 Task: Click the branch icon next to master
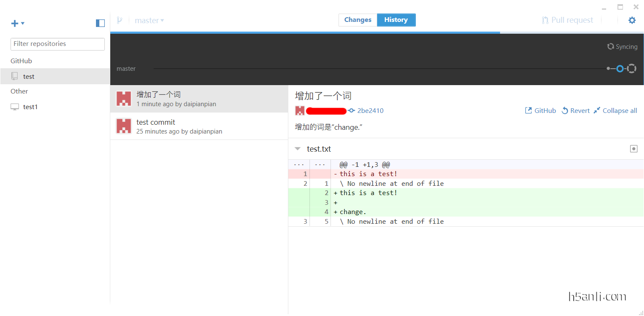(x=120, y=20)
